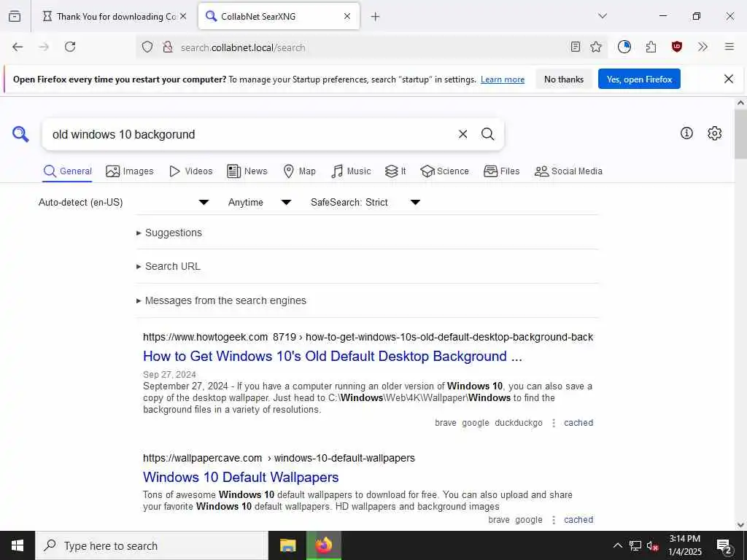Select the Map search category
This screenshot has width=747, height=560.
[299, 171]
